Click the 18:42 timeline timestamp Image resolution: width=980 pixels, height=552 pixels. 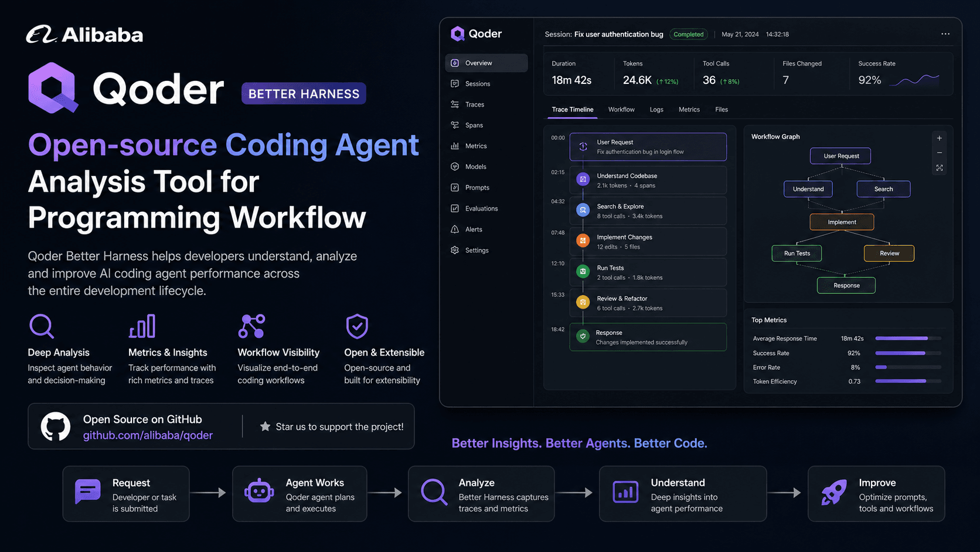[557, 330]
